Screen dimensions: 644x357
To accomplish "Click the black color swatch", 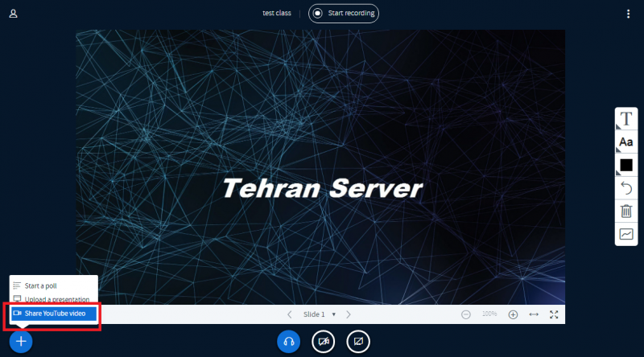I will pos(625,165).
